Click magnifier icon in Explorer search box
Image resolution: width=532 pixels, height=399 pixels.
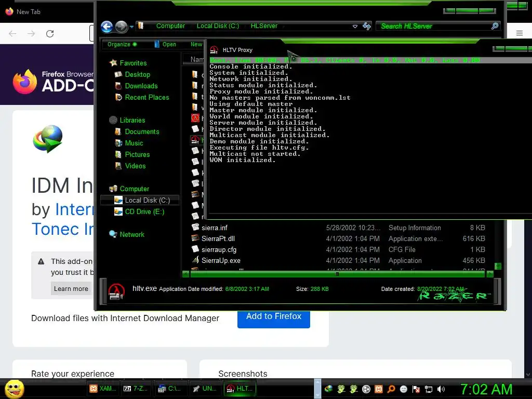495,26
